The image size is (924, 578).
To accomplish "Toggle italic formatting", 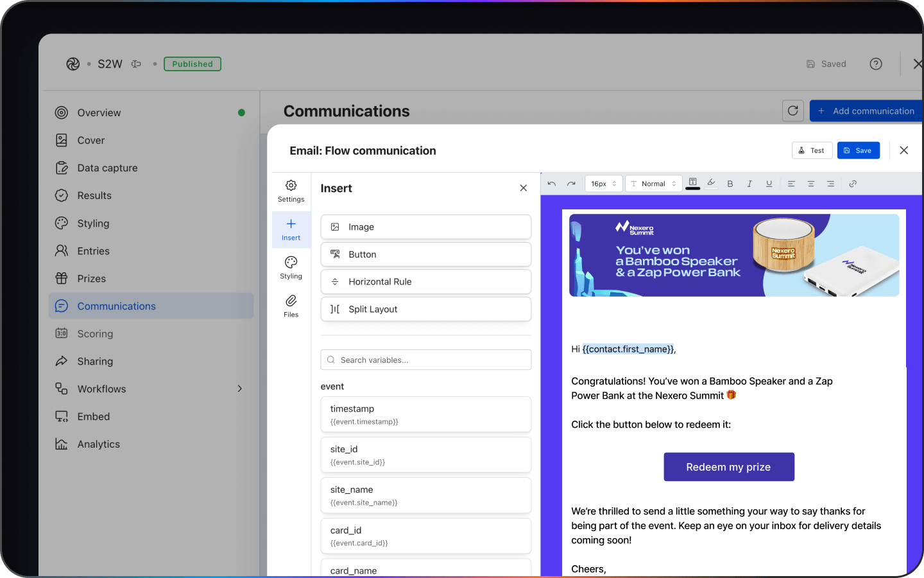I will 749,184.
